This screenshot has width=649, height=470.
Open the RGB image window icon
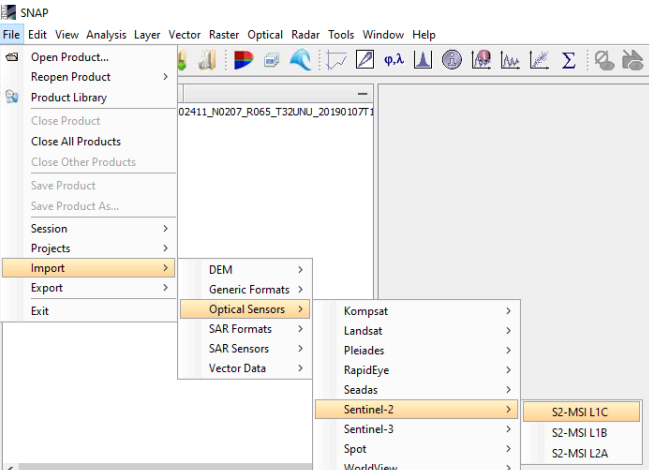tap(243, 60)
